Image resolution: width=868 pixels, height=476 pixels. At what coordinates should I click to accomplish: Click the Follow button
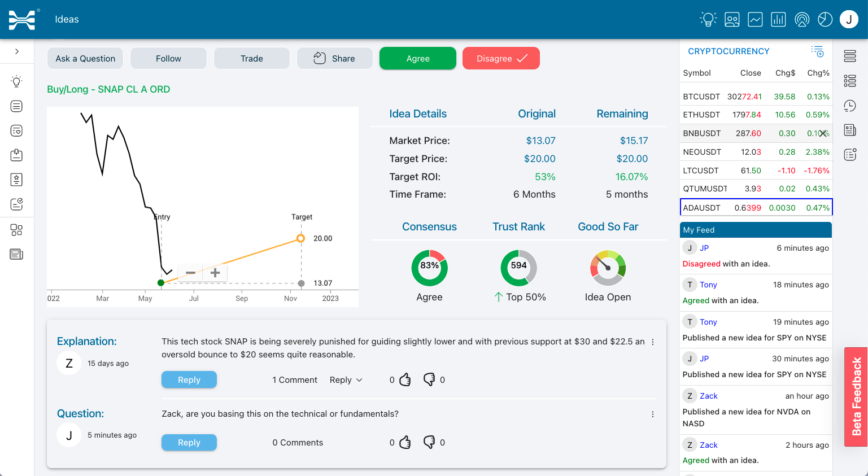tap(168, 58)
